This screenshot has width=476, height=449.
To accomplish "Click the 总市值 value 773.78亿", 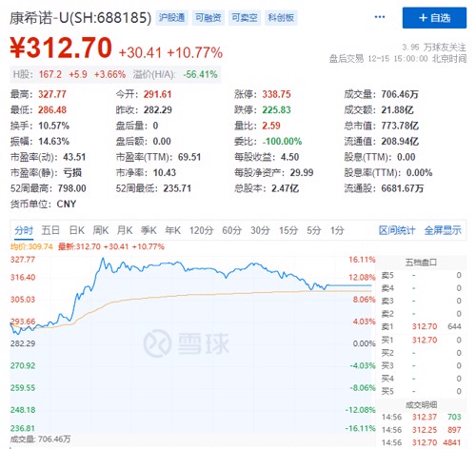I will click(400, 126).
